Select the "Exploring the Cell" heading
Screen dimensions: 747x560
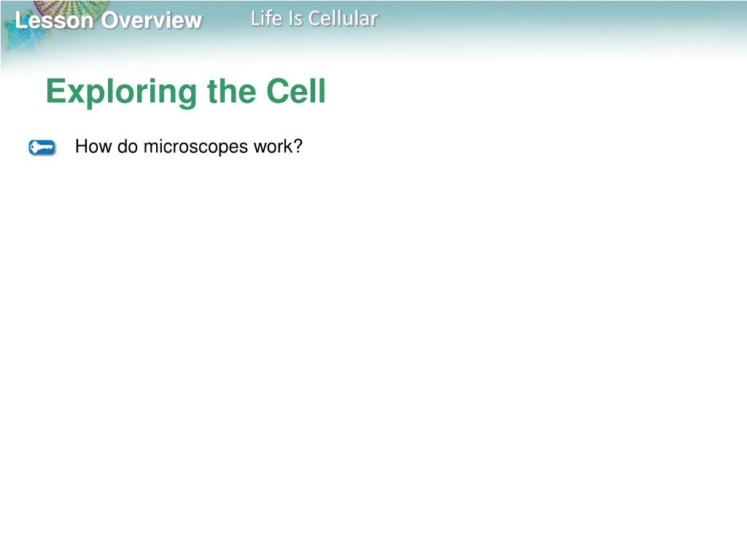pos(186,91)
